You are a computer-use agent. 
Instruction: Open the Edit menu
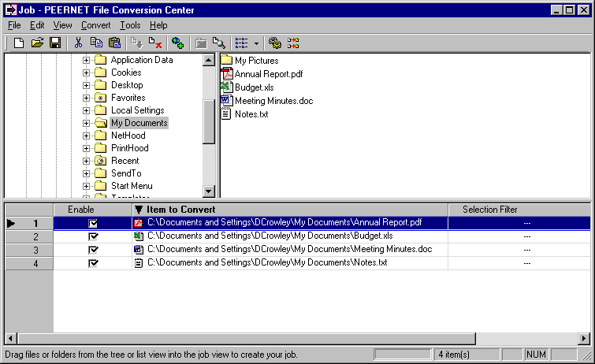click(37, 25)
